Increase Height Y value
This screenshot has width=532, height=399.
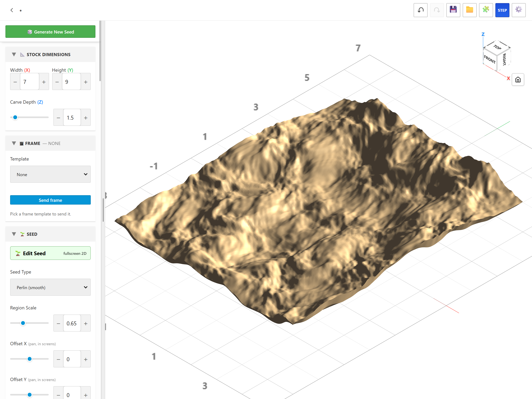(86, 82)
